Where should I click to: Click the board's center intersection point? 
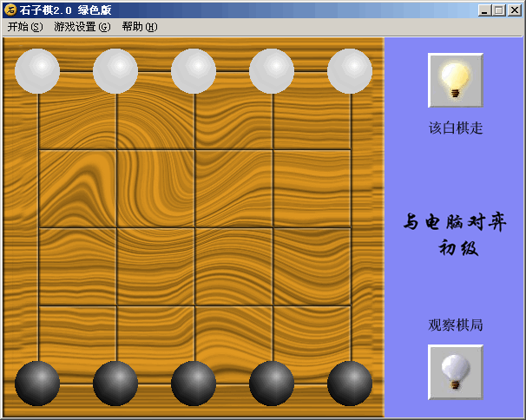[x=195, y=227]
